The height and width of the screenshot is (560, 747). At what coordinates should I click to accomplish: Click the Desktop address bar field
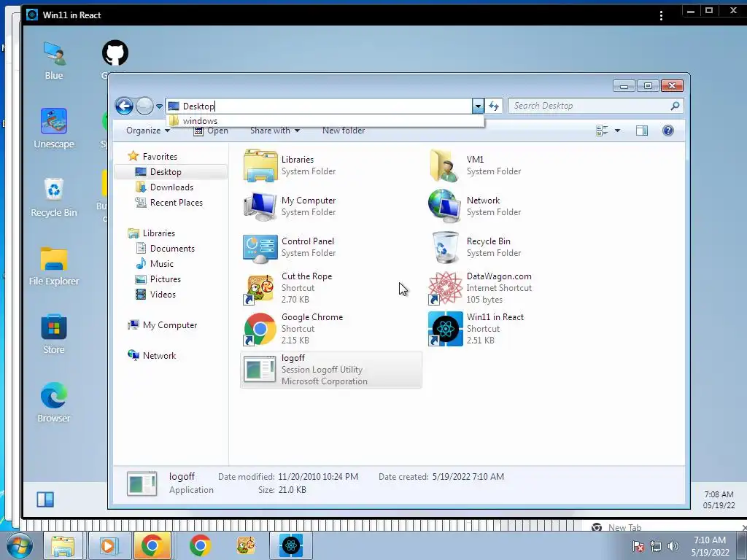320,106
